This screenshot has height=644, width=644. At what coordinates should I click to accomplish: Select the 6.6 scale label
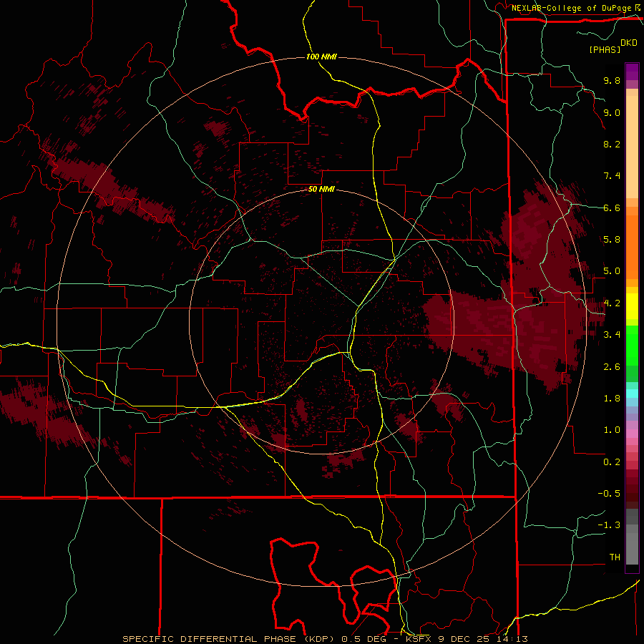[x=612, y=208]
